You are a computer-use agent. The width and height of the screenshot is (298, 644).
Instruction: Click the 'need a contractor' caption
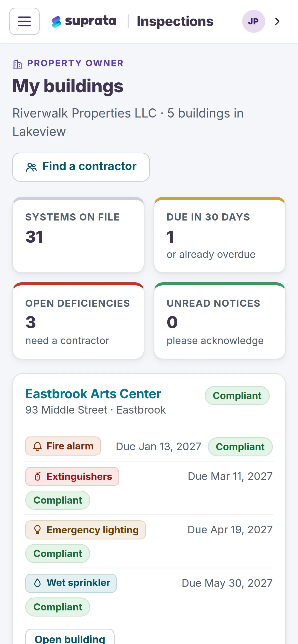point(67,341)
